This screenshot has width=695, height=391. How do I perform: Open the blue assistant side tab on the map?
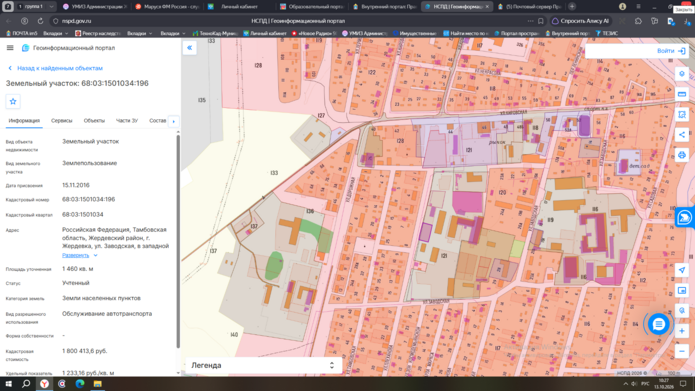click(684, 218)
